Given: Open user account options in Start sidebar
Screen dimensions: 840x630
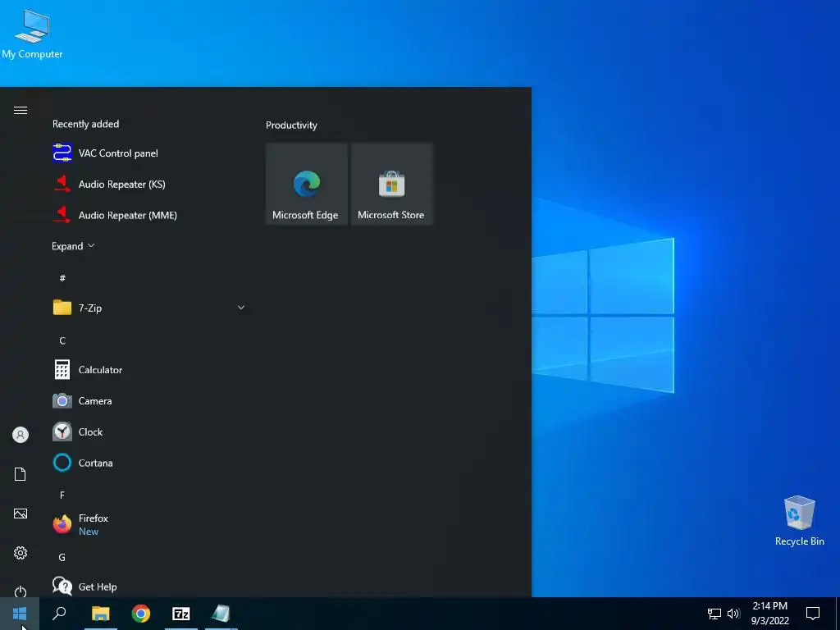Looking at the screenshot, I should [x=21, y=435].
